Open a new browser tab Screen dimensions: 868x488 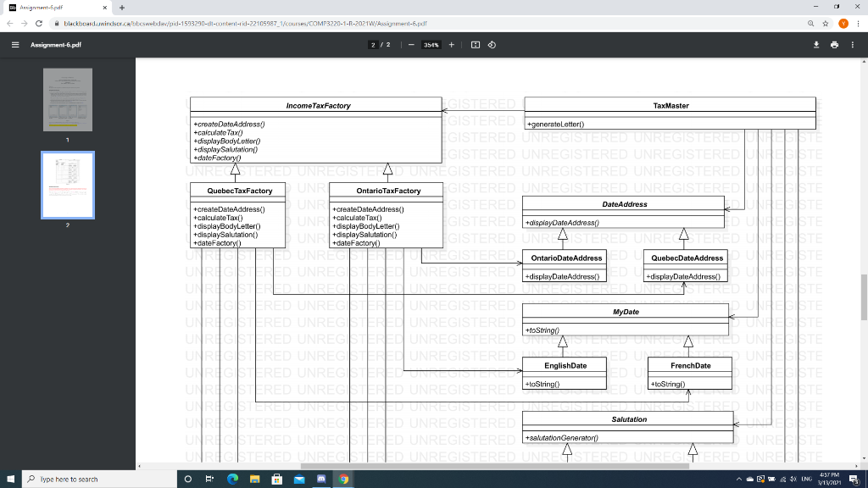click(x=122, y=8)
